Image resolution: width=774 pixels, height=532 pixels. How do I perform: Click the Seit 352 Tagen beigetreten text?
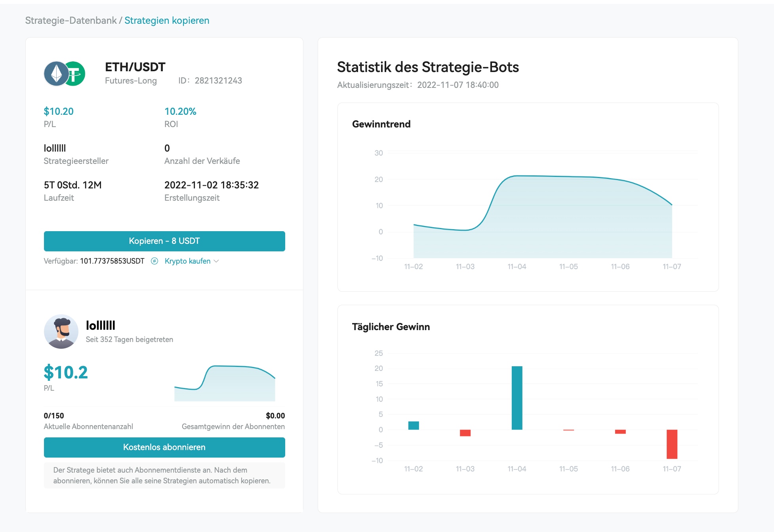130,340
